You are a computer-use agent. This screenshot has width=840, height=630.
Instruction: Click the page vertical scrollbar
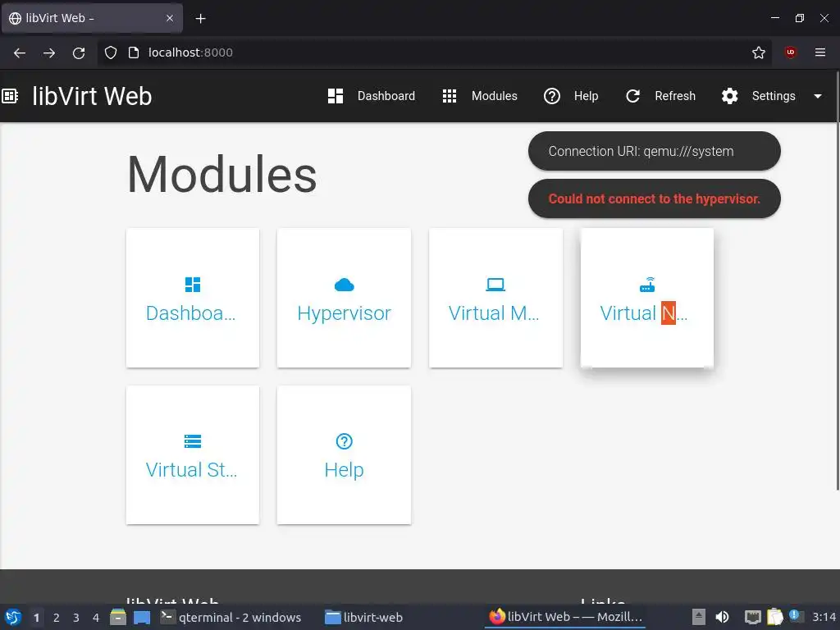pos(838,281)
